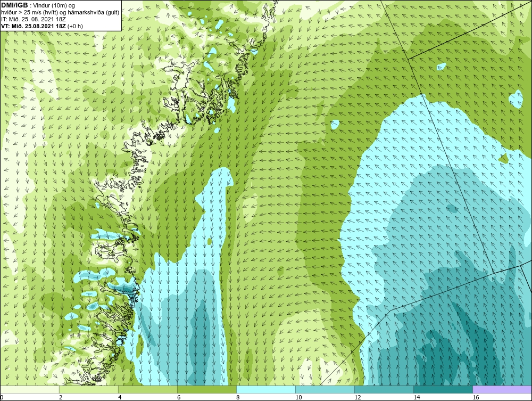Click the purple swatch above 16 m/s
This screenshot has height=401, width=532.
pos(502,389)
